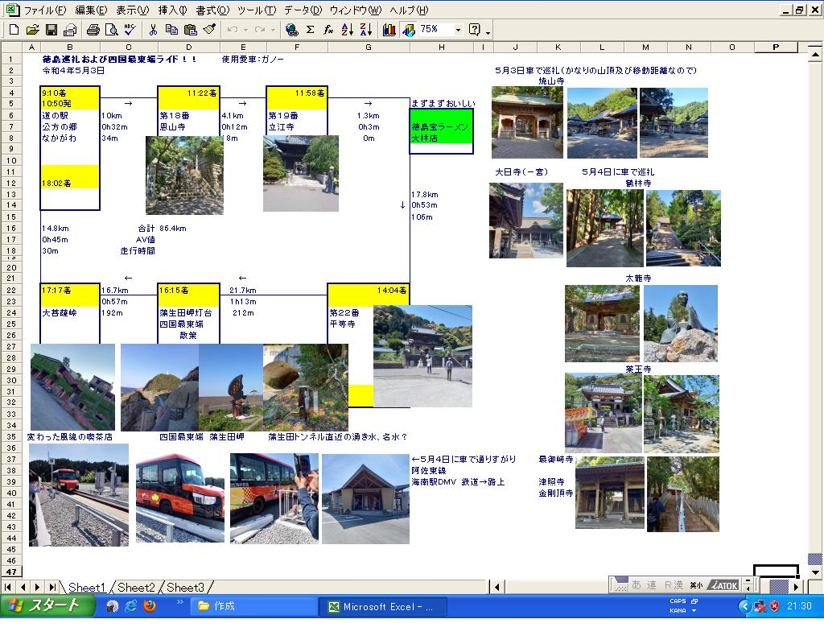The width and height of the screenshot is (824, 644).
Task: Click the Save floppy disk icon
Action: (x=51, y=30)
